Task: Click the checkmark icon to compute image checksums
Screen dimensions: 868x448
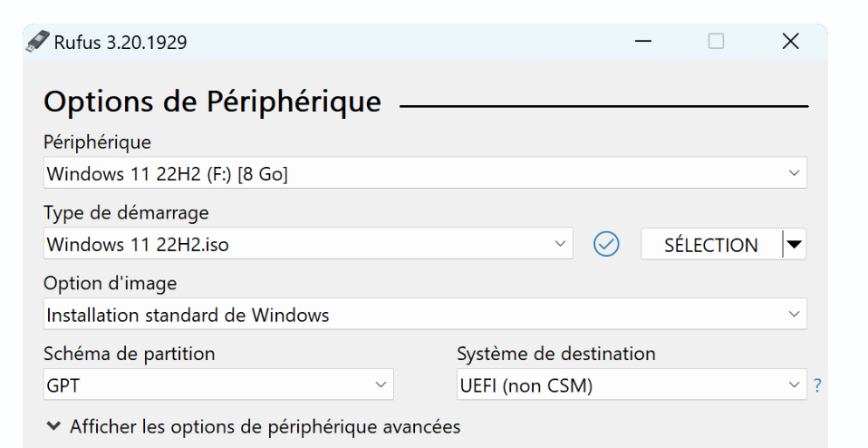Action: 606,244
